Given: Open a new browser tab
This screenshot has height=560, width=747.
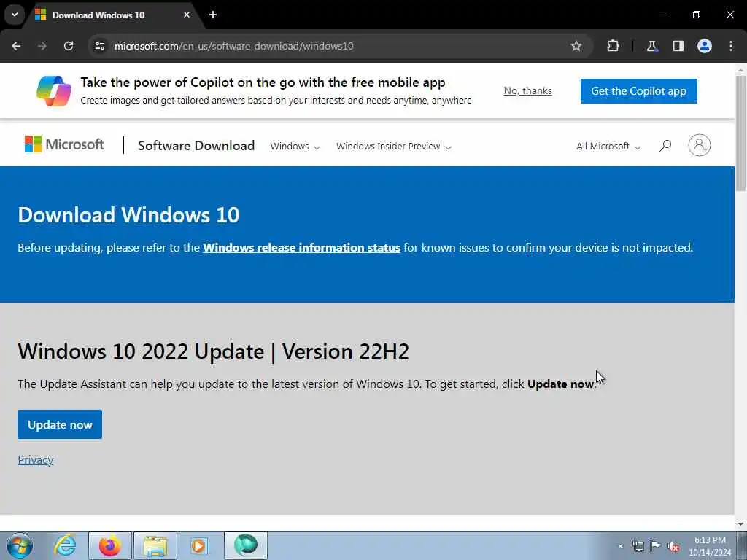Looking at the screenshot, I should point(213,15).
